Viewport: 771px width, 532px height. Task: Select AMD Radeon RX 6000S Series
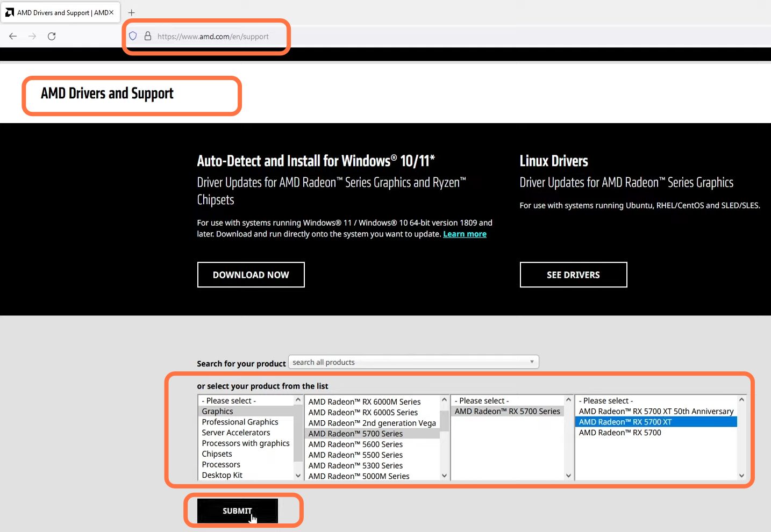point(373,412)
